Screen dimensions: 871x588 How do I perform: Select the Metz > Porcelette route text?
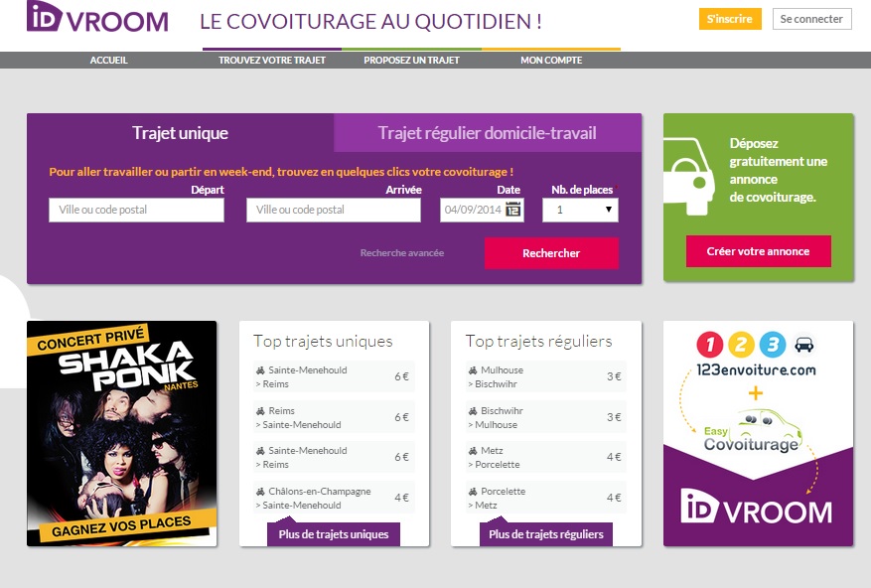pos(494,458)
